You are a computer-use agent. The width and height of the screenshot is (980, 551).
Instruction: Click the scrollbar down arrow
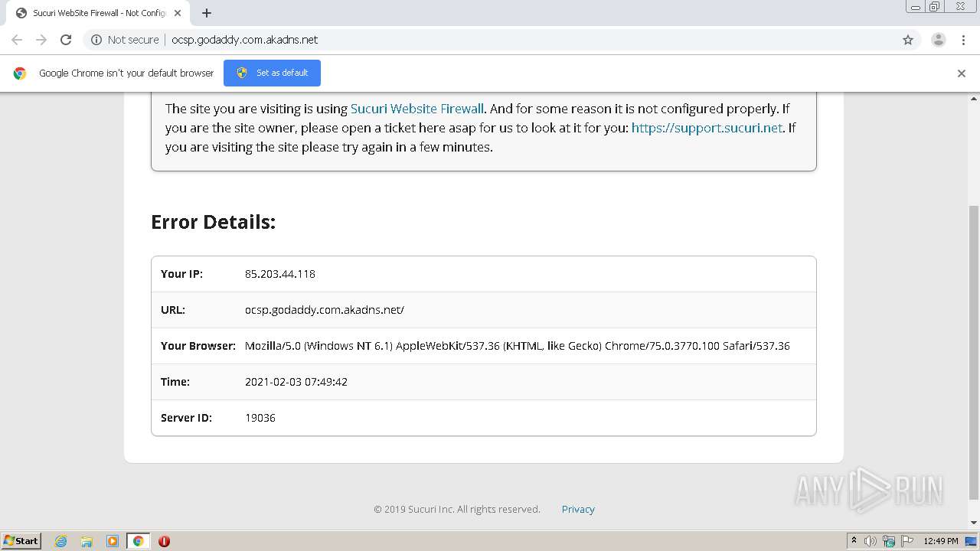coord(974,523)
